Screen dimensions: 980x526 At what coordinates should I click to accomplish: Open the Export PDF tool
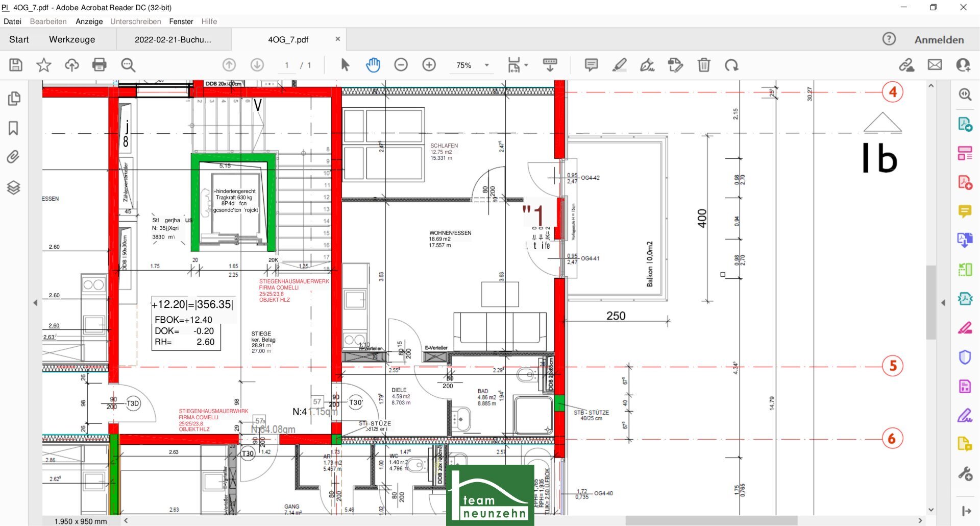tap(965, 124)
